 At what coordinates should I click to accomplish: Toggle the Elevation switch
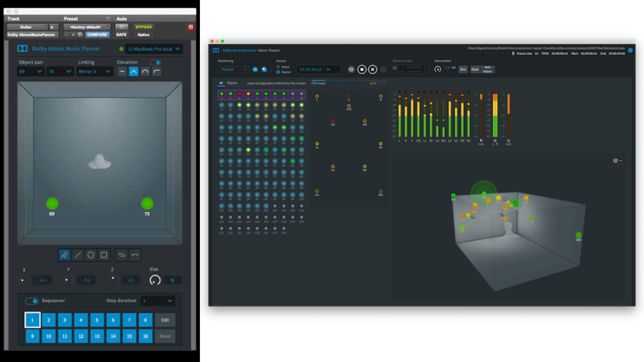pyautogui.click(x=155, y=62)
